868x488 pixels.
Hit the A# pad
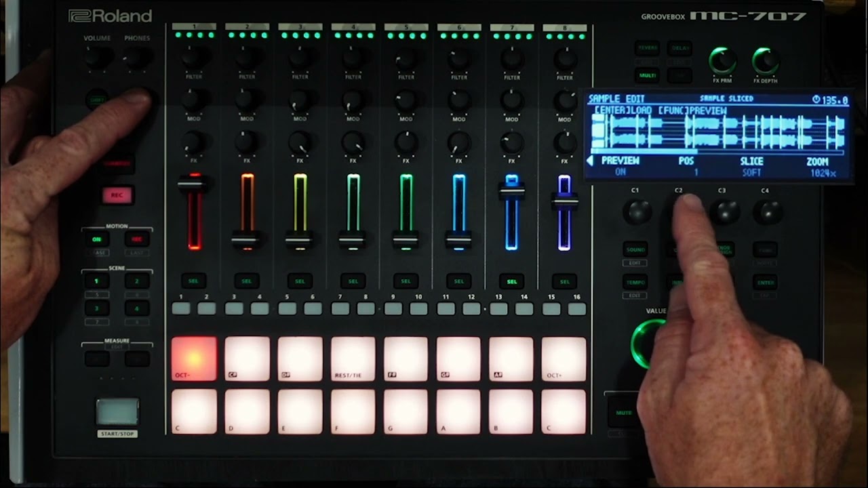pyautogui.click(x=511, y=359)
